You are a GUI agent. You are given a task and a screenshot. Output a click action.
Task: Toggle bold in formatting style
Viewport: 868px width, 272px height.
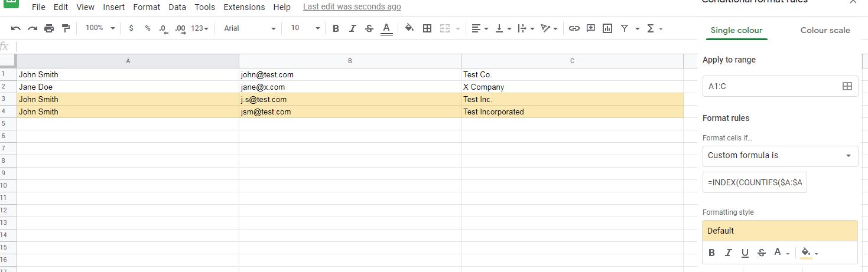pos(711,253)
